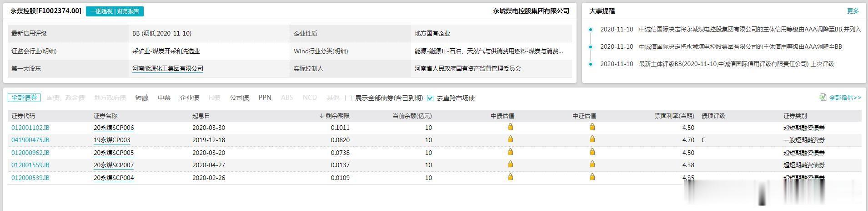The width and height of the screenshot is (868, 211).
Task: Click 证券类别 column header
Action: click(795, 116)
